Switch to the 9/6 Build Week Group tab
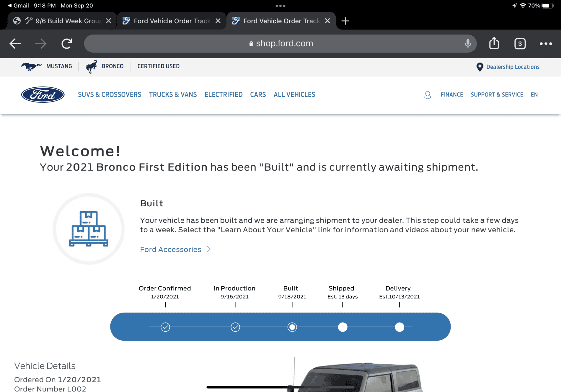Screen dimensions: 561x392 coord(63,21)
